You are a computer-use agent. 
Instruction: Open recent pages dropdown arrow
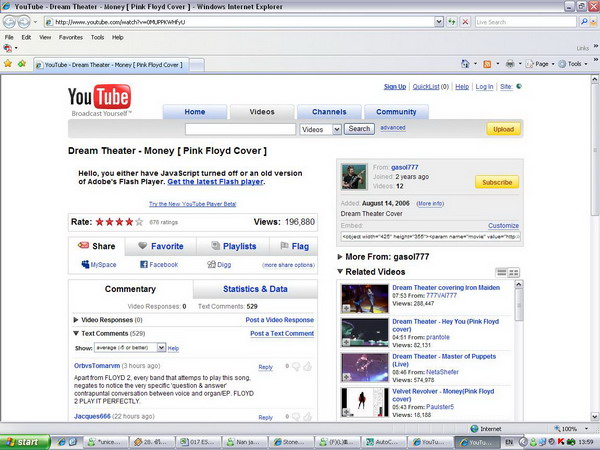[35, 22]
